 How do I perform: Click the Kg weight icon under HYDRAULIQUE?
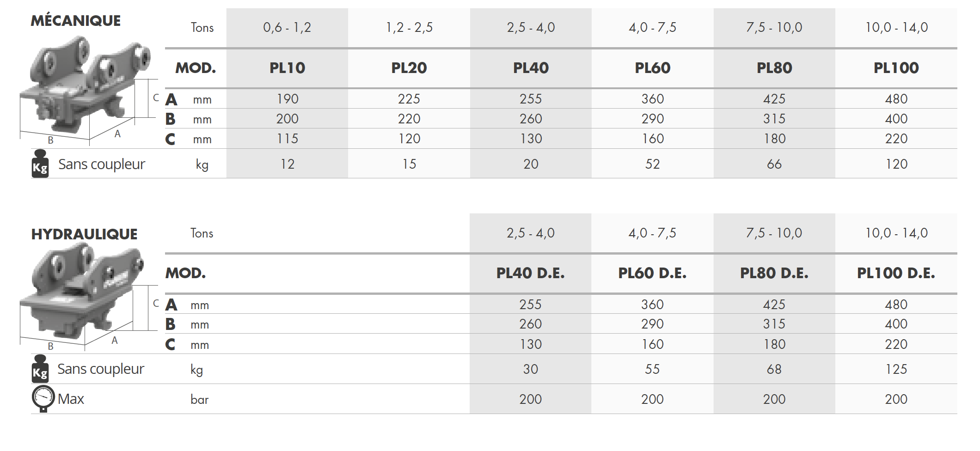[x=40, y=369]
